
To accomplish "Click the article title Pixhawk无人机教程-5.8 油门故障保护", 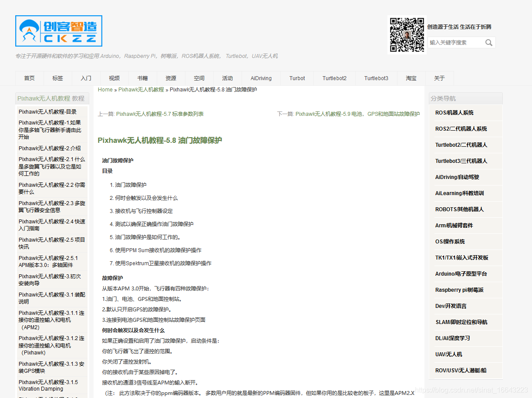I will [x=160, y=140].
